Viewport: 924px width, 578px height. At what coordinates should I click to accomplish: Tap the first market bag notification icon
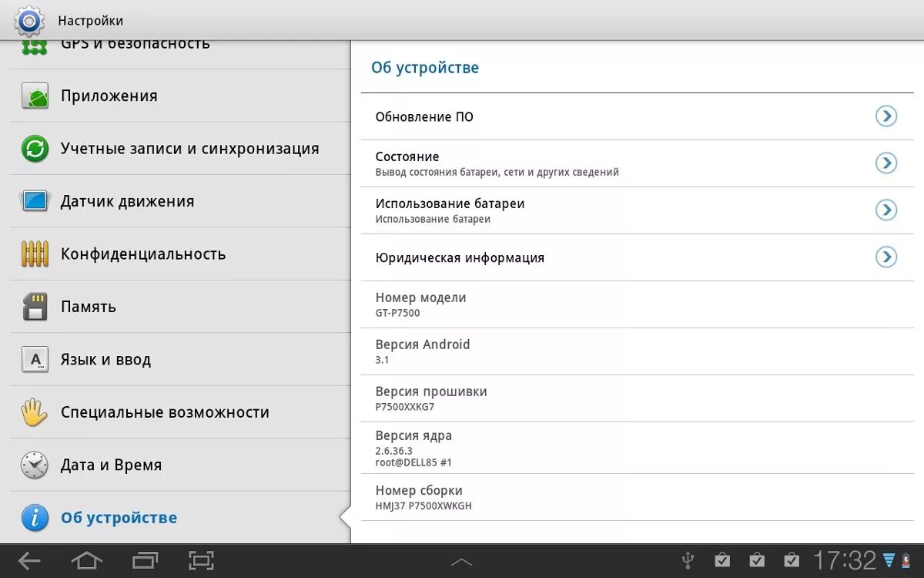click(721, 560)
